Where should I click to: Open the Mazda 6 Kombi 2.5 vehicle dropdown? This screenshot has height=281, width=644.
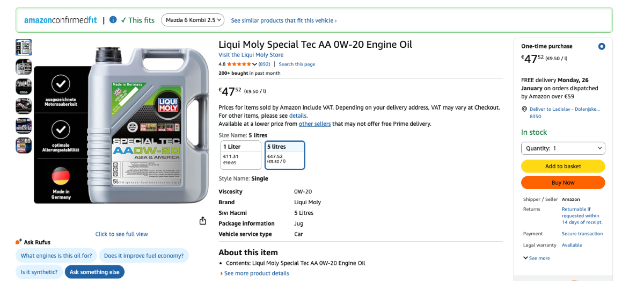click(193, 20)
